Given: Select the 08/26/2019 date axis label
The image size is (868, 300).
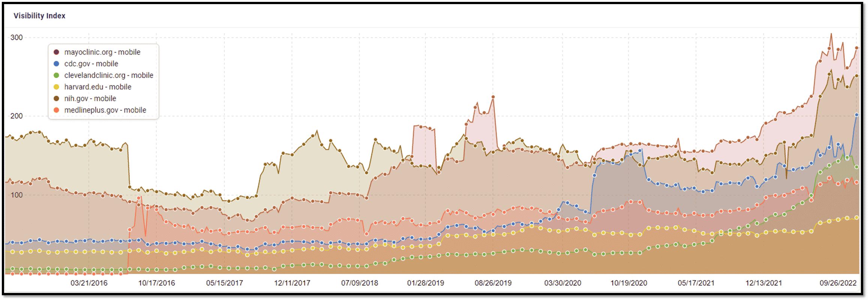Looking at the screenshot, I should tap(493, 283).
